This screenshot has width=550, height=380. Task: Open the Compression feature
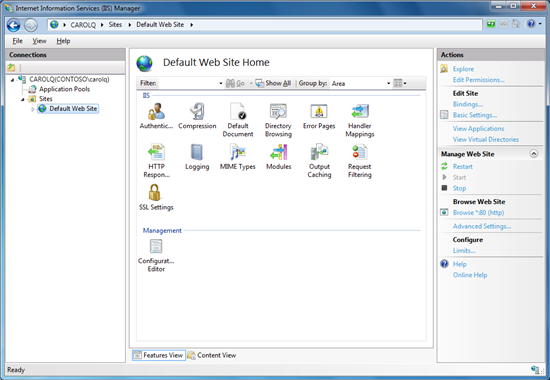click(x=197, y=116)
